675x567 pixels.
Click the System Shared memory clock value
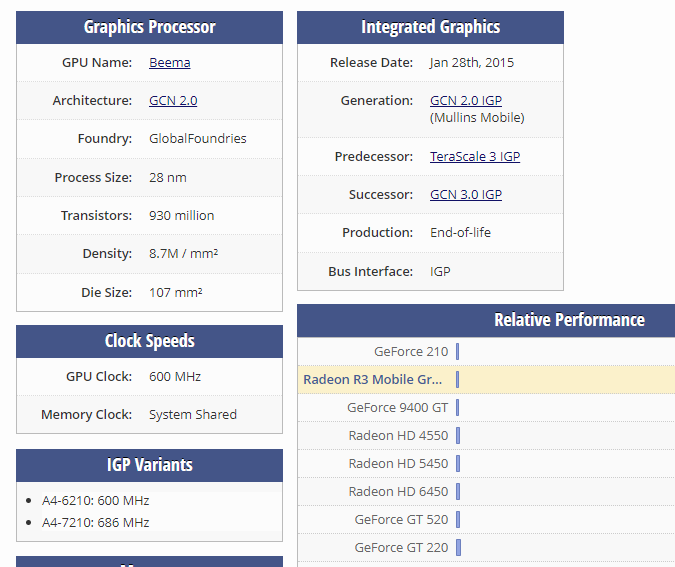coord(193,415)
